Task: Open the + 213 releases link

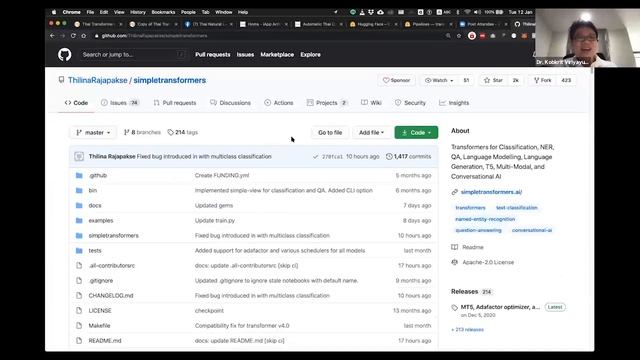Action: click(467, 329)
